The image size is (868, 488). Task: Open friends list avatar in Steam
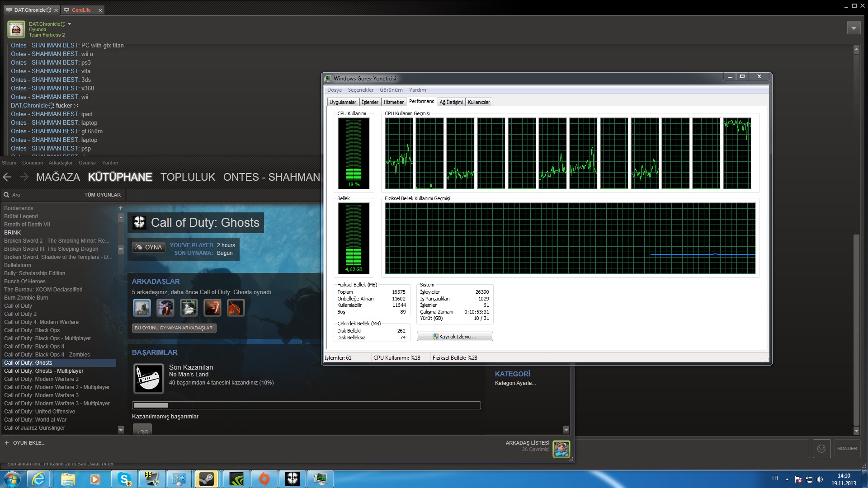click(561, 449)
